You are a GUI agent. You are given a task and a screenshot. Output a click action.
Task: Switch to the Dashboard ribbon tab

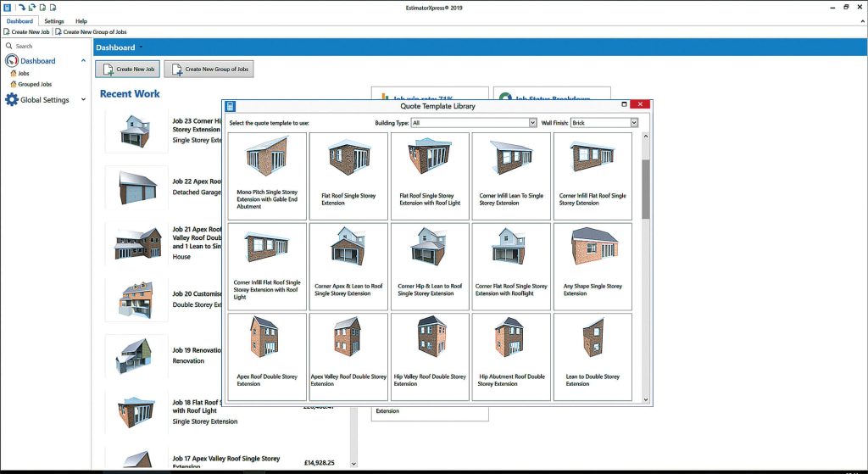20,21
